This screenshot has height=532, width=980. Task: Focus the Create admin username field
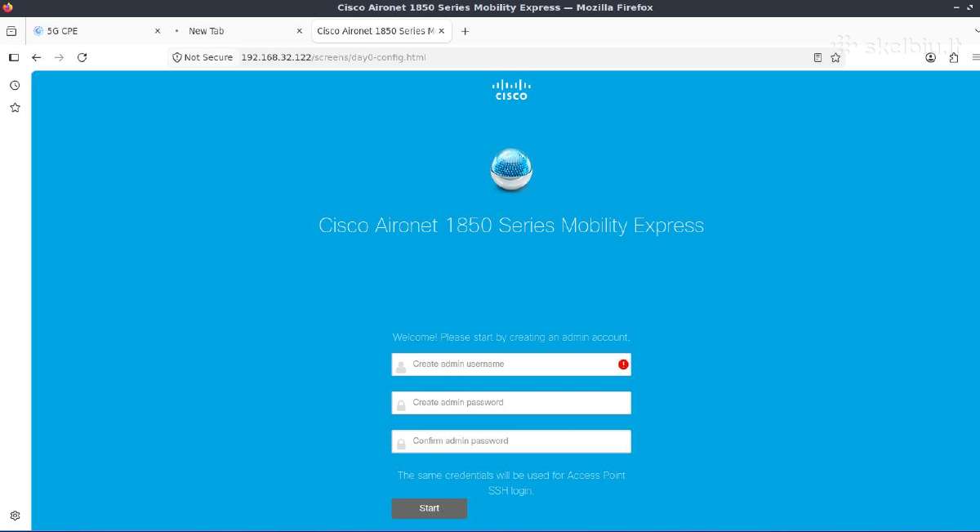(511, 364)
